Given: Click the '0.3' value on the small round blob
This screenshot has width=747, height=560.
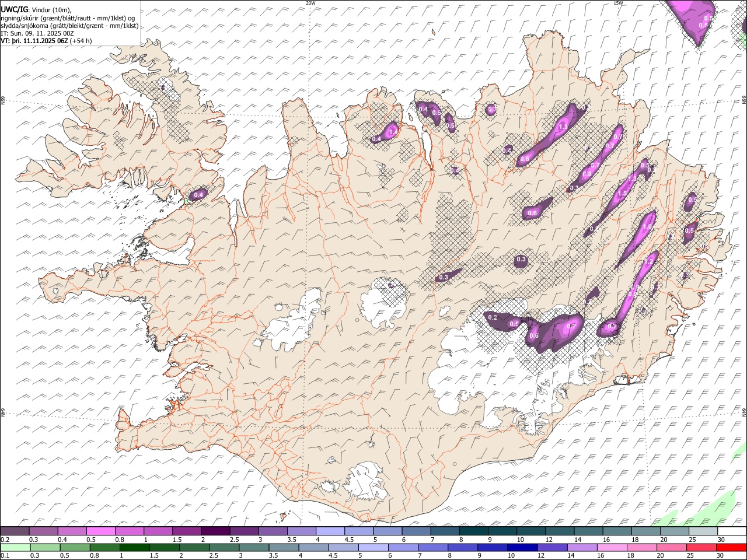Looking at the screenshot, I should click(521, 260).
